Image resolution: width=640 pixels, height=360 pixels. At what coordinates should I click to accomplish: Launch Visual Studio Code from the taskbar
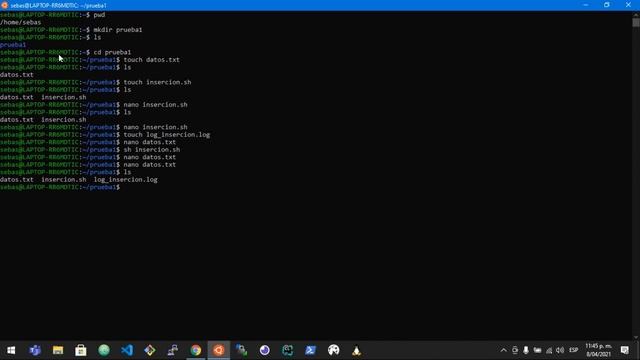click(127, 350)
